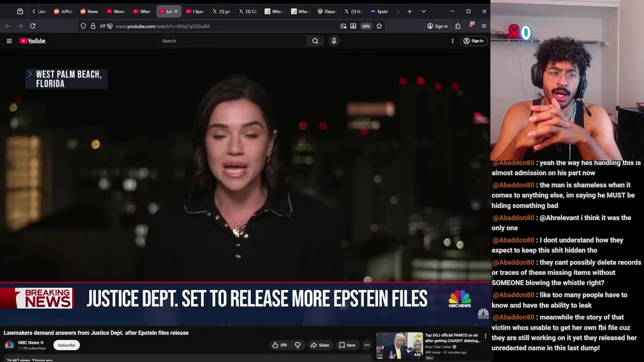Screen dimensions: 644x362
Task: Open the browser extensions puzzle icon
Action: [x=458, y=26]
